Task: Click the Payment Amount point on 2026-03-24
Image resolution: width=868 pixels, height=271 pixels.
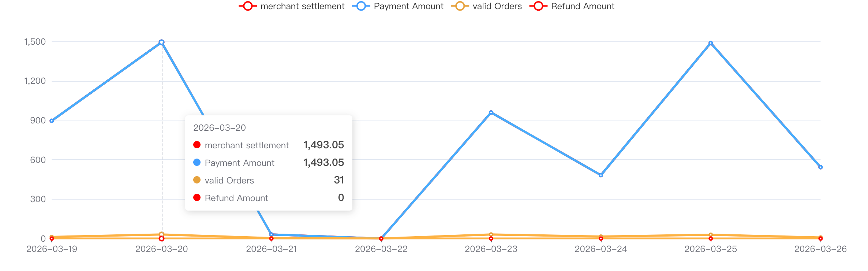Action: click(601, 175)
